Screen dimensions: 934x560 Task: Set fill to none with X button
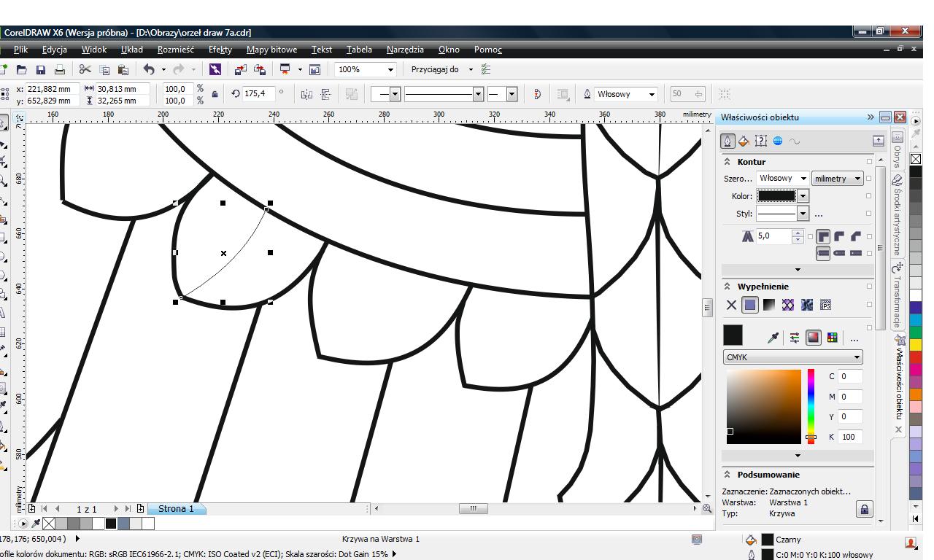pos(731,305)
